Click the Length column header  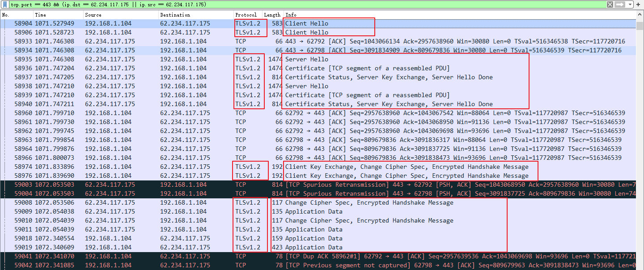pos(272,15)
